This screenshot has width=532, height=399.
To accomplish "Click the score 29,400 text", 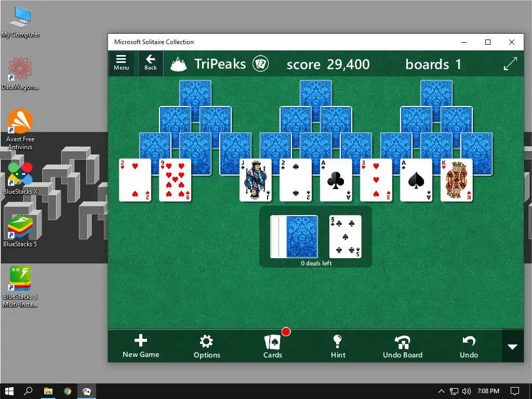I will click(328, 64).
